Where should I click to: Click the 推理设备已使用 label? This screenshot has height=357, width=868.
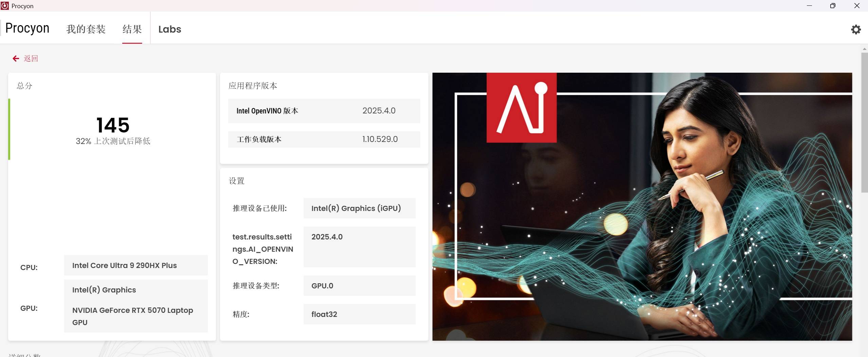point(260,208)
